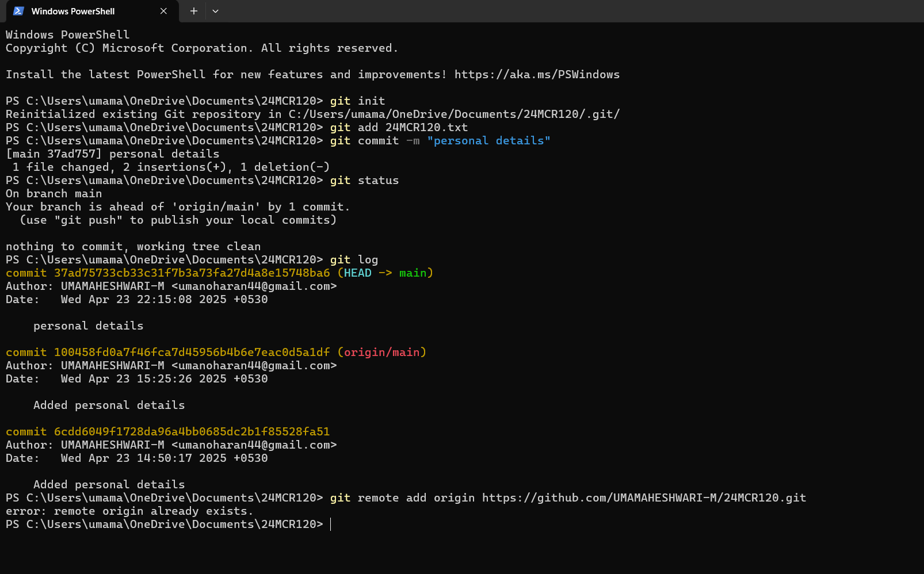Click the "git init" command text

point(358,101)
